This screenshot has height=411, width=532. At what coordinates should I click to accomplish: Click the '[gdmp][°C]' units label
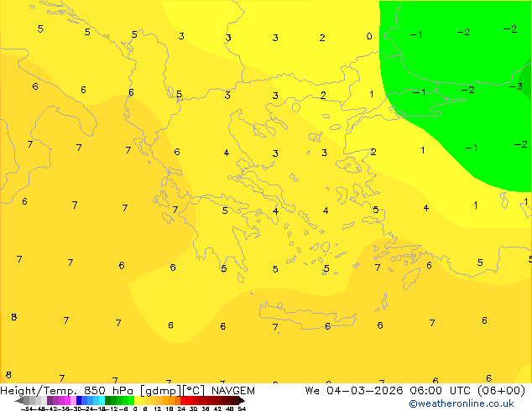[x=172, y=391]
